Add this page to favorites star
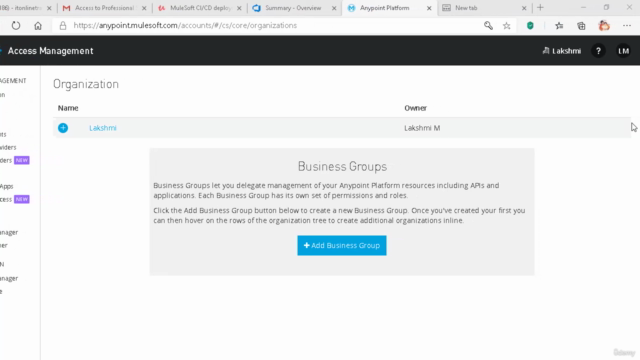The height and width of the screenshot is (360, 640). click(x=507, y=26)
